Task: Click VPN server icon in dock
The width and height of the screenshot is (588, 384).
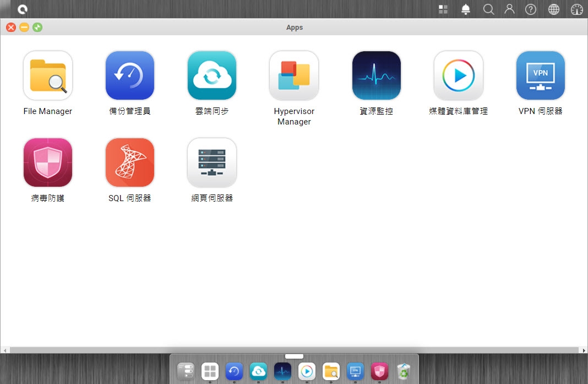Action: pos(355,371)
